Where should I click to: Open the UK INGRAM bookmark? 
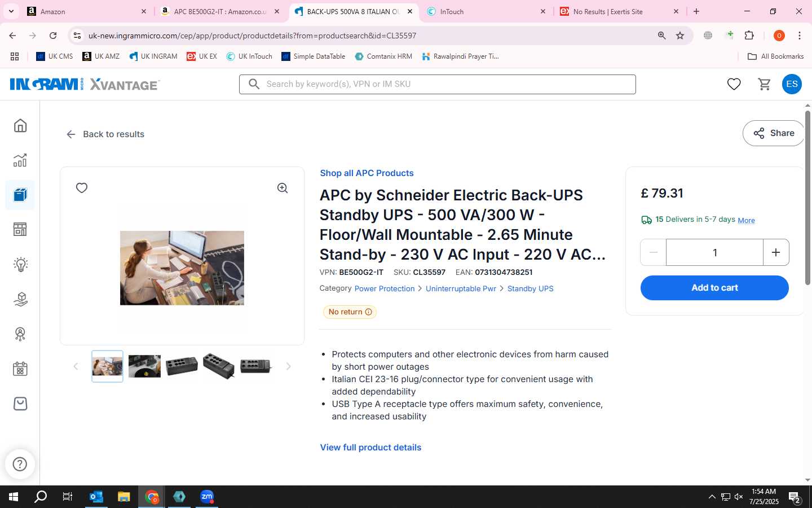(153, 56)
